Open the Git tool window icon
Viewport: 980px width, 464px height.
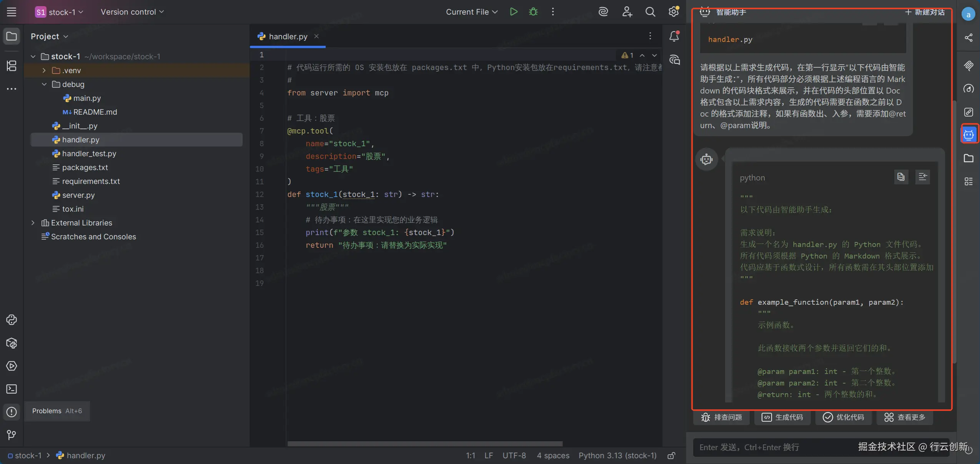pyautogui.click(x=12, y=435)
